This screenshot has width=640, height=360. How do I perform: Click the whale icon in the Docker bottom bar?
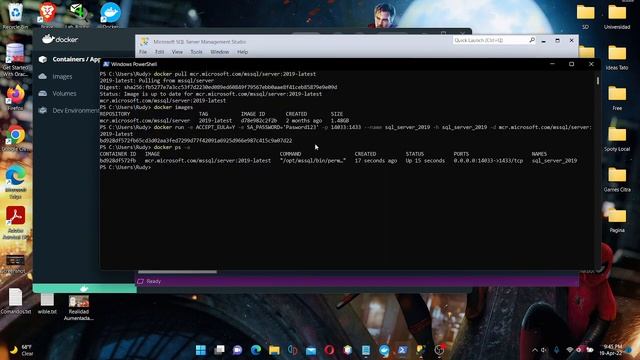point(84,289)
